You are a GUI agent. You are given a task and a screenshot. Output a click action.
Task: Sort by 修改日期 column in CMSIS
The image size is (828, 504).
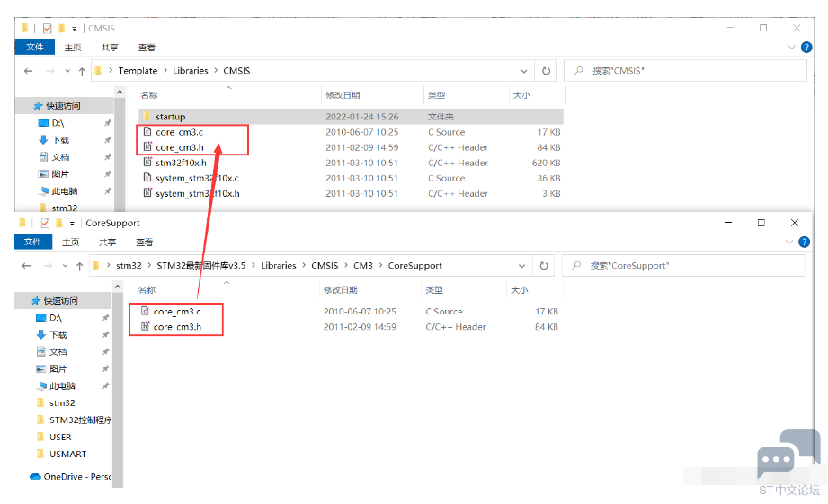[x=343, y=95]
